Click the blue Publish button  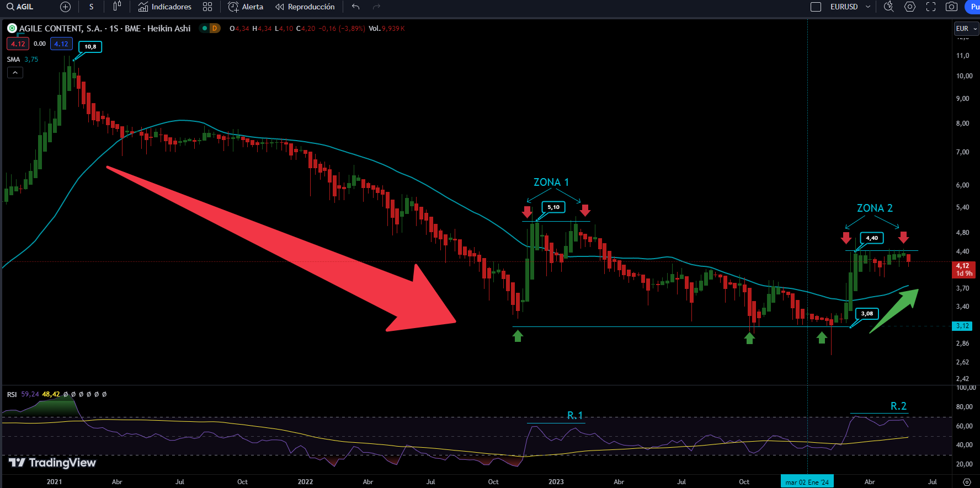tap(973, 7)
